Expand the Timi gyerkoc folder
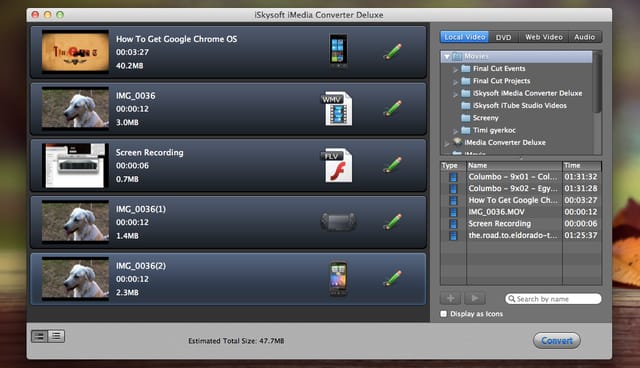This screenshot has width=640, height=368. [456, 131]
